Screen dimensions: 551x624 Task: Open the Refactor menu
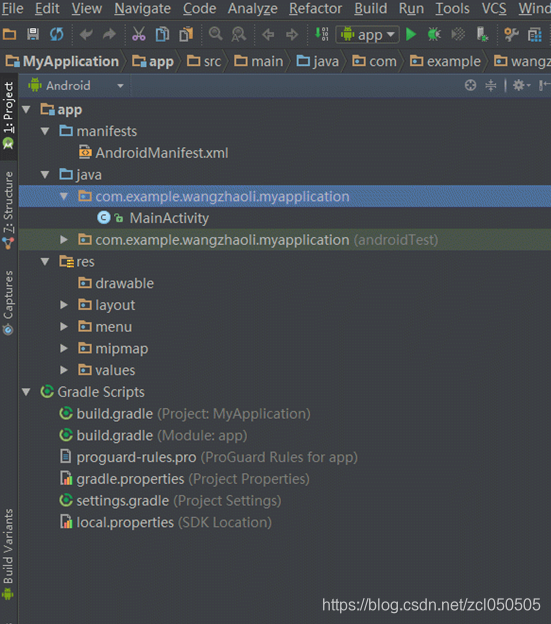(x=315, y=8)
